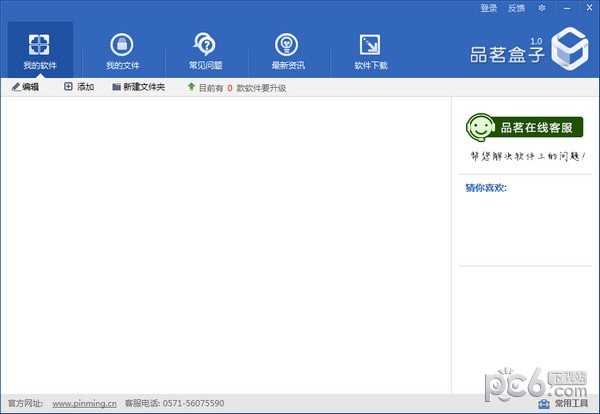Click the folder icon for 新建文件夹

(117, 87)
